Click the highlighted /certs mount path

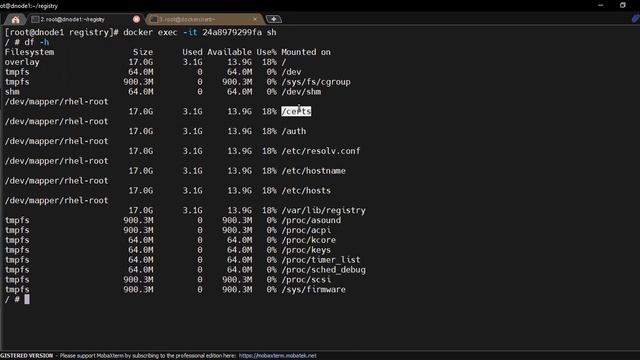pyautogui.click(x=296, y=111)
